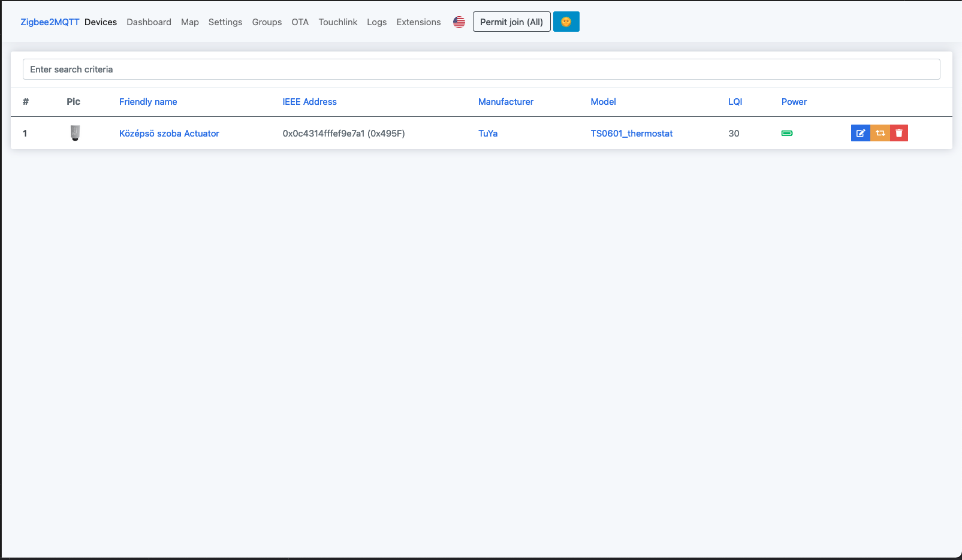The image size is (962, 560).
Task: Sort by Model column header
Action: click(603, 102)
